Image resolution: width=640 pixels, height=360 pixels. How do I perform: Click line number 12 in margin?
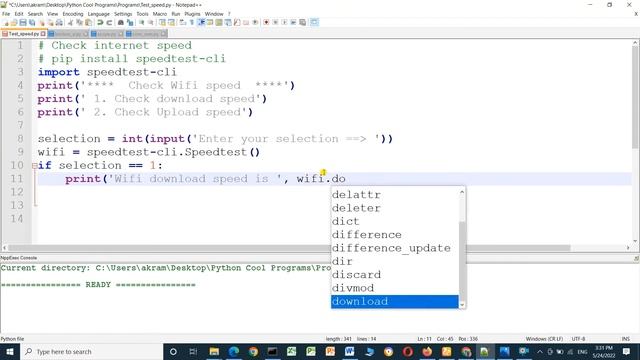coord(17,192)
